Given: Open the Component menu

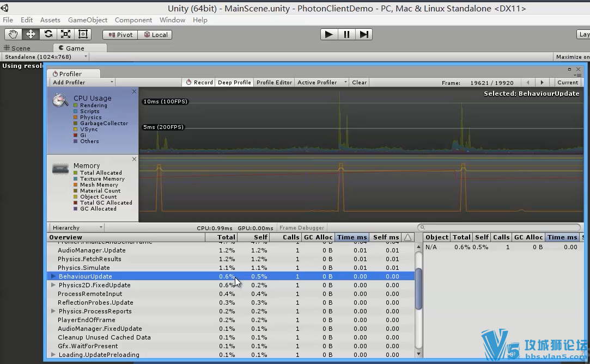Looking at the screenshot, I should point(133,20).
